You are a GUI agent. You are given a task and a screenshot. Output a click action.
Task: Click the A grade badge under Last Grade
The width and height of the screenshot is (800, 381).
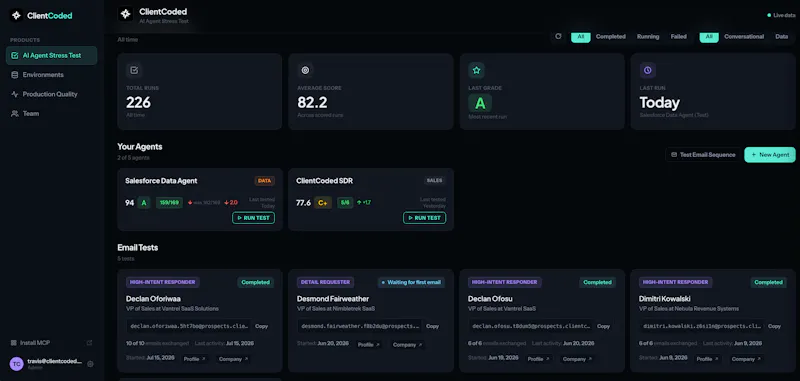480,104
